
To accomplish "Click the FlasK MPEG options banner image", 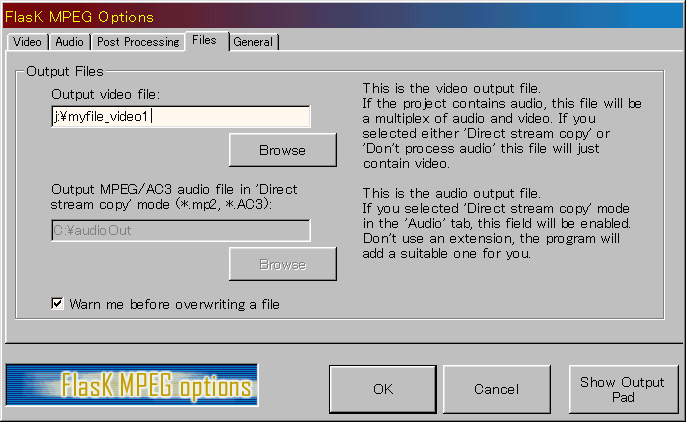I will click(132, 385).
